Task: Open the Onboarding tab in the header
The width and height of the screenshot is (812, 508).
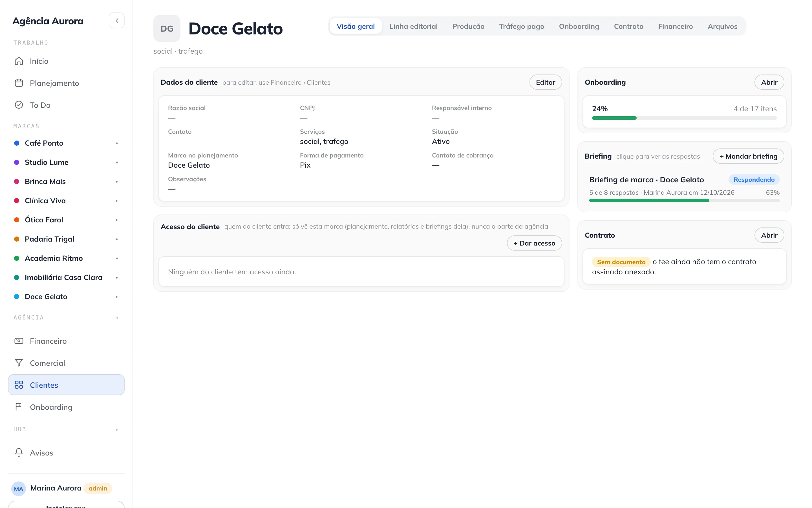Action: [579, 26]
